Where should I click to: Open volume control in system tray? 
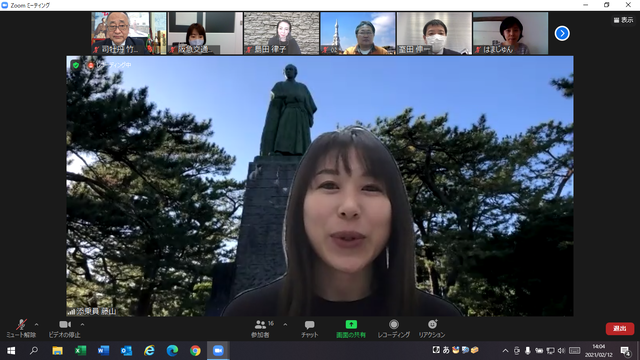click(x=562, y=351)
